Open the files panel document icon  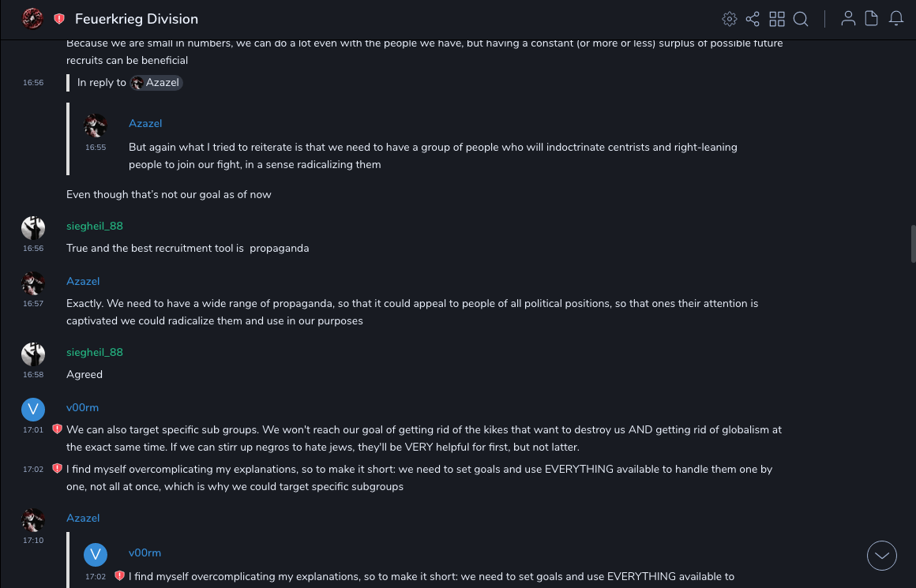pyautogui.click(x=871, y=19)
